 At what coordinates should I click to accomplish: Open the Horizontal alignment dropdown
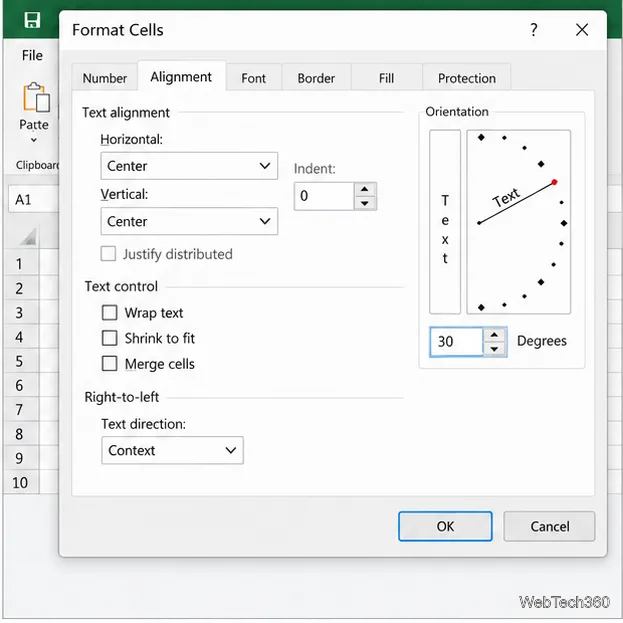click(189, 166)
